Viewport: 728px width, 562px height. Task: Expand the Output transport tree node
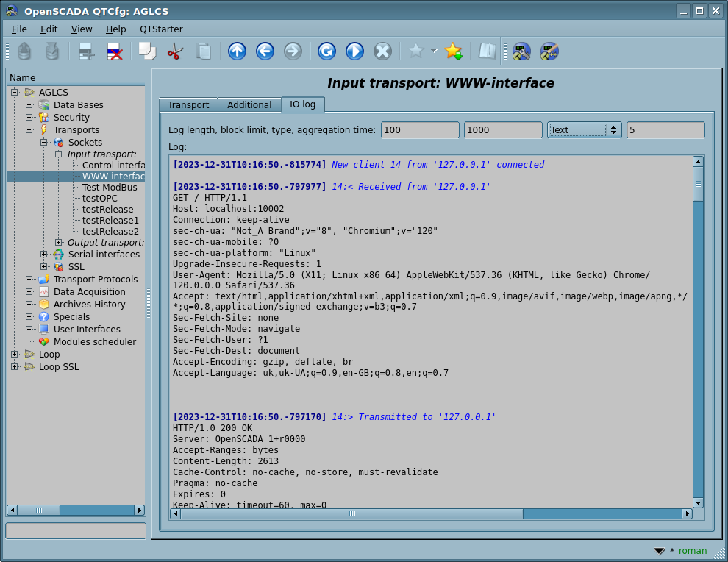[x=59, y=243]
